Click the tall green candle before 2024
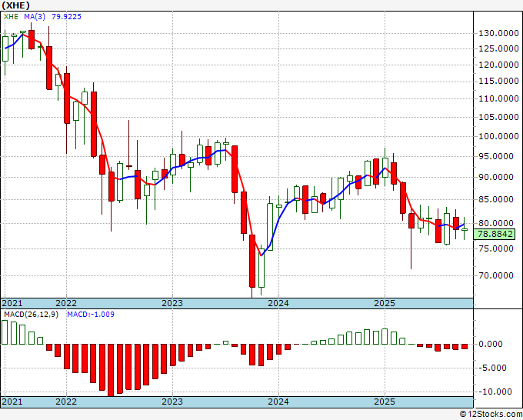The image size is (523, 420). 270,227
